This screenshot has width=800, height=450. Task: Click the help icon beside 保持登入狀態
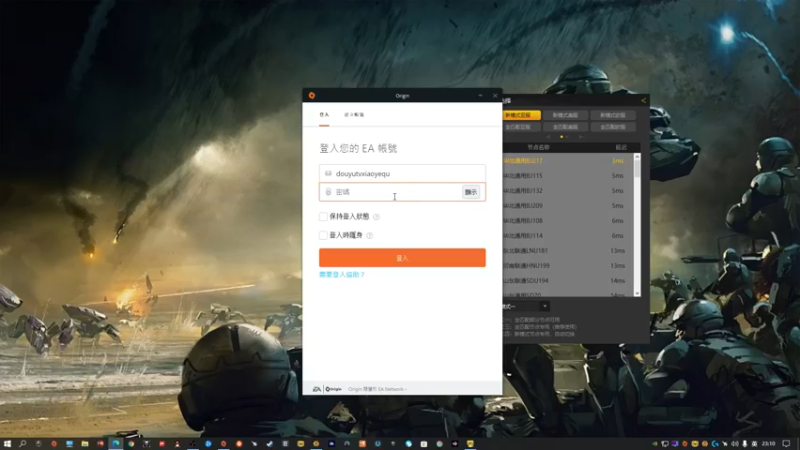pos(377,217)
